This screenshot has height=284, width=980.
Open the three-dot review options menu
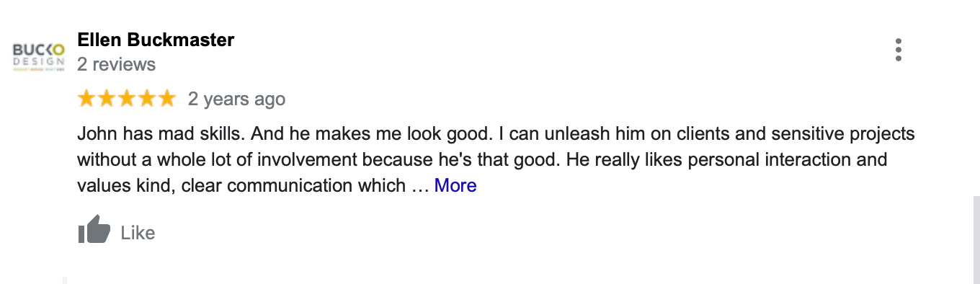pos(898,50)
